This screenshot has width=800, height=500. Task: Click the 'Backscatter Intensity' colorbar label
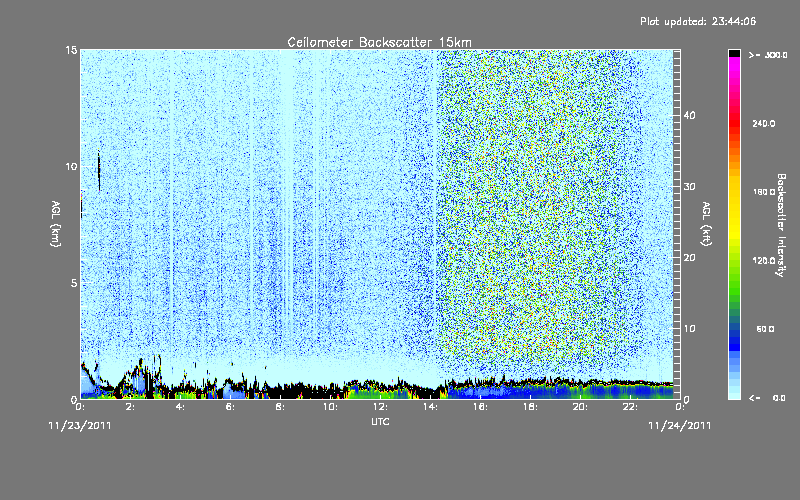click(781, 225)
